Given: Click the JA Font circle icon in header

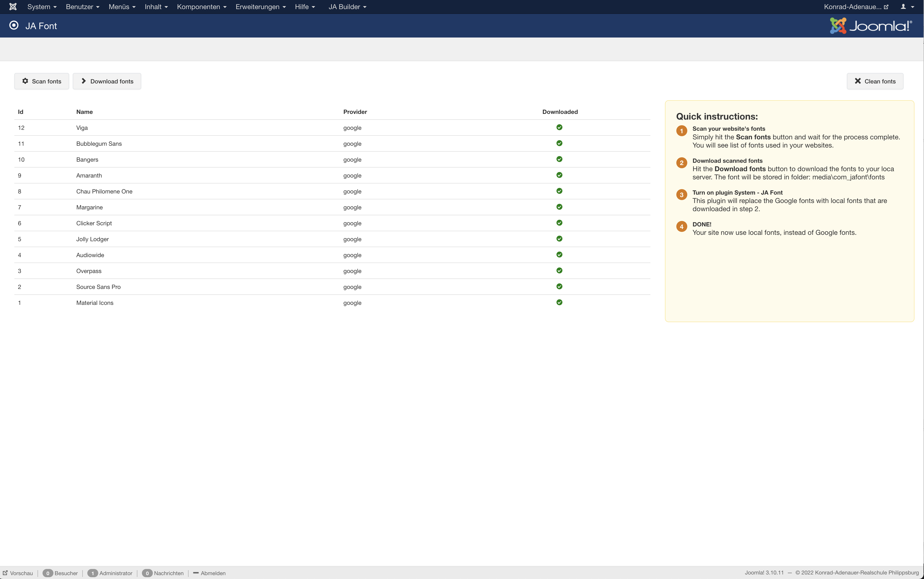Looking at the screenshot, I should 14,25.
